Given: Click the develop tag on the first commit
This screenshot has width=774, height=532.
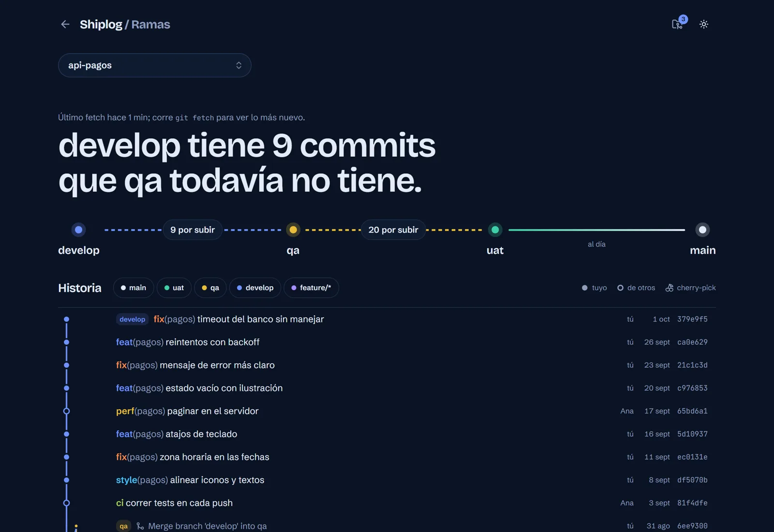Looking at the screenshot, I should coord(132,319).
